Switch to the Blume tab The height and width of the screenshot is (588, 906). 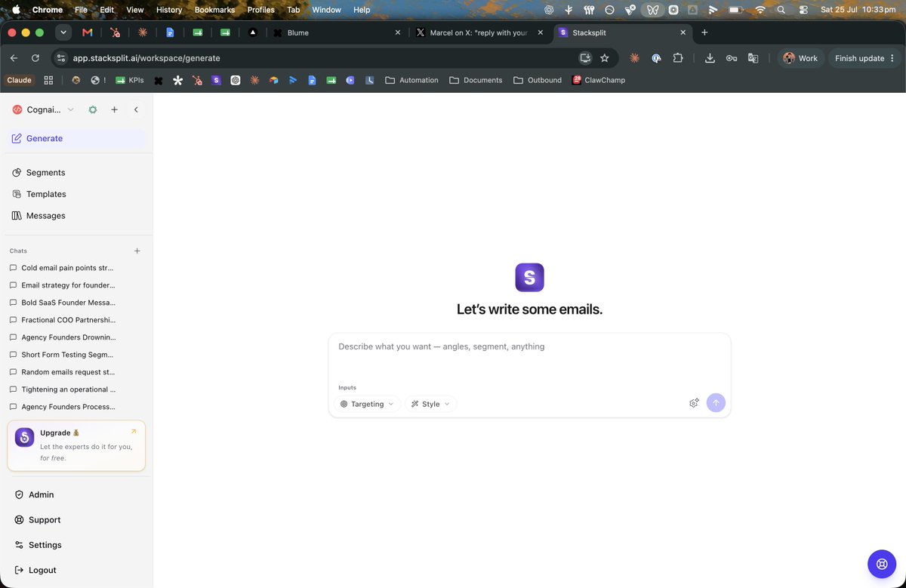coord(336,32)
